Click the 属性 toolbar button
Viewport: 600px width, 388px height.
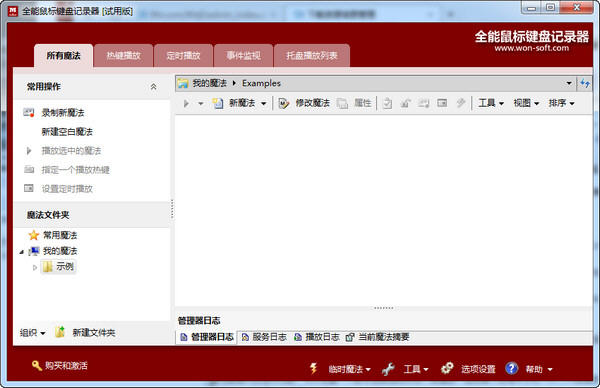(x=354, y=103)
